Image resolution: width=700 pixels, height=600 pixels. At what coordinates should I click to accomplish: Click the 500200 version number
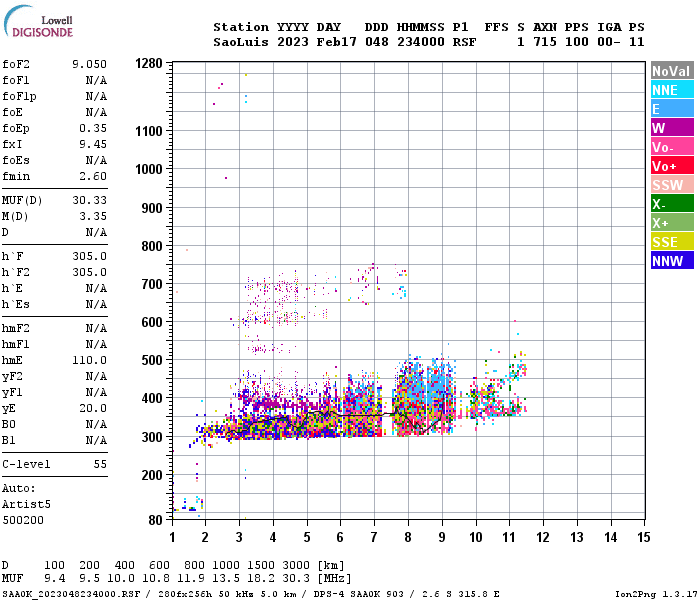23,520
